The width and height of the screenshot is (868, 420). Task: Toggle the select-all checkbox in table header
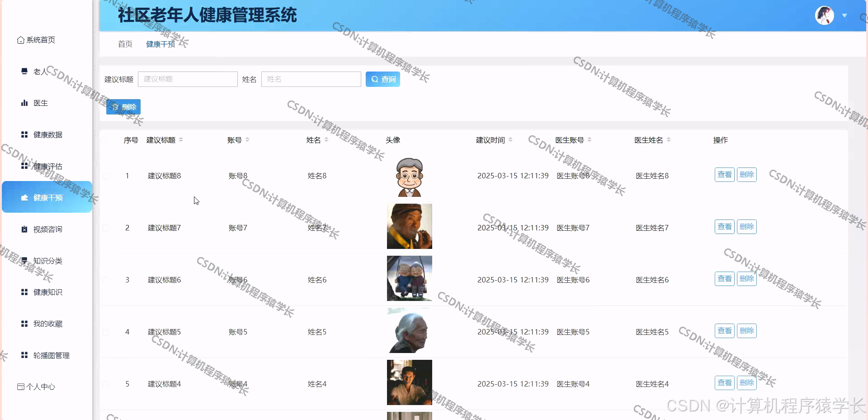pos(105,140)
